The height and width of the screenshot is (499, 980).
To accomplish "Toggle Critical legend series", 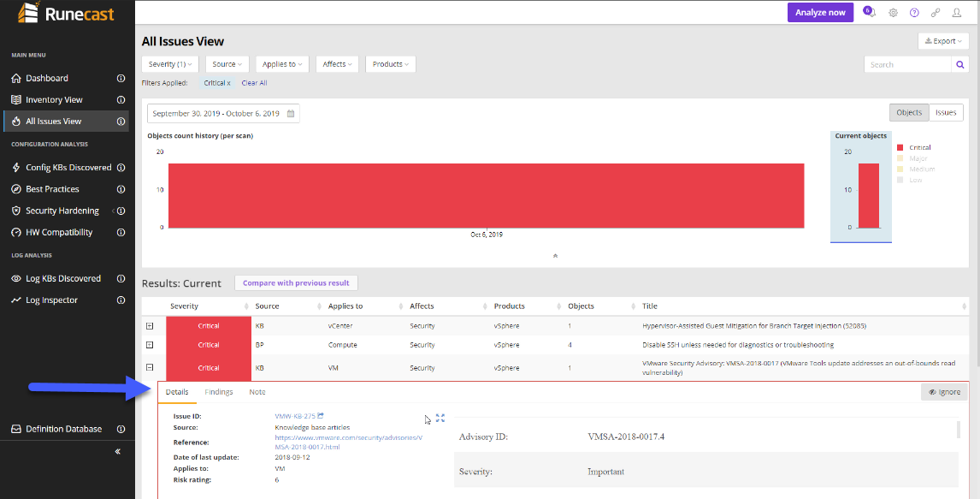I will (914, 147).
